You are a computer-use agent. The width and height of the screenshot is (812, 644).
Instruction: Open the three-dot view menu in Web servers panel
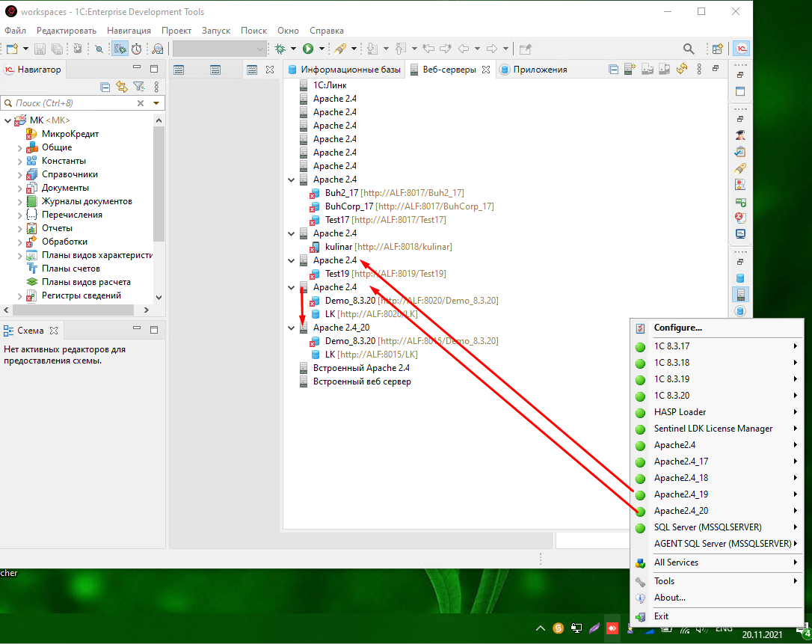point(699,69)
